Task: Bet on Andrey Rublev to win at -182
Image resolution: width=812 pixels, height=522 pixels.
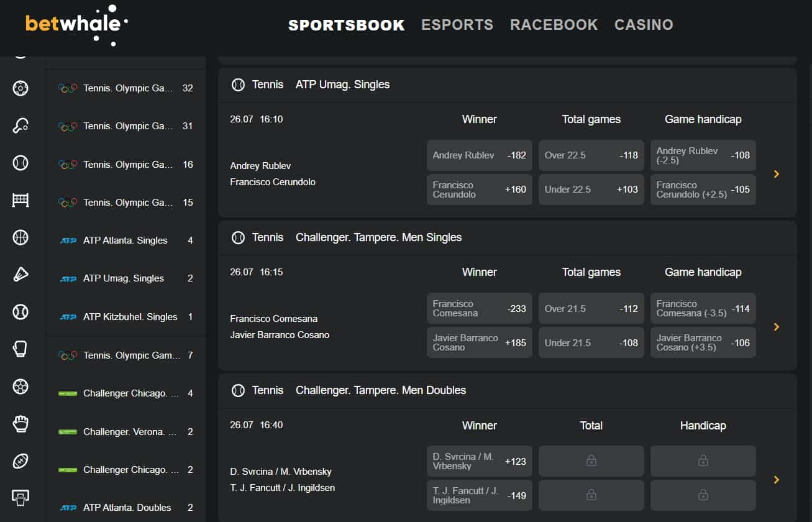Action: pyautogui.click(x=480, y=155)
